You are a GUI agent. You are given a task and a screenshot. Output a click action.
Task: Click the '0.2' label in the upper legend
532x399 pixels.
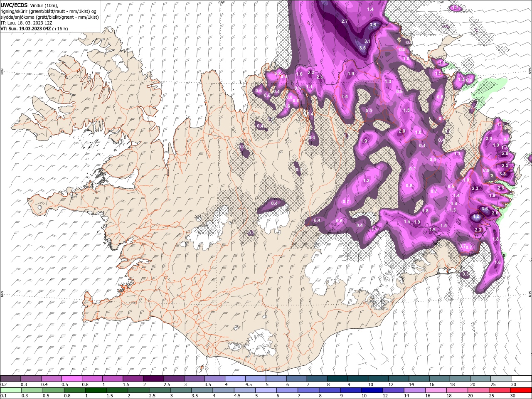3,384
